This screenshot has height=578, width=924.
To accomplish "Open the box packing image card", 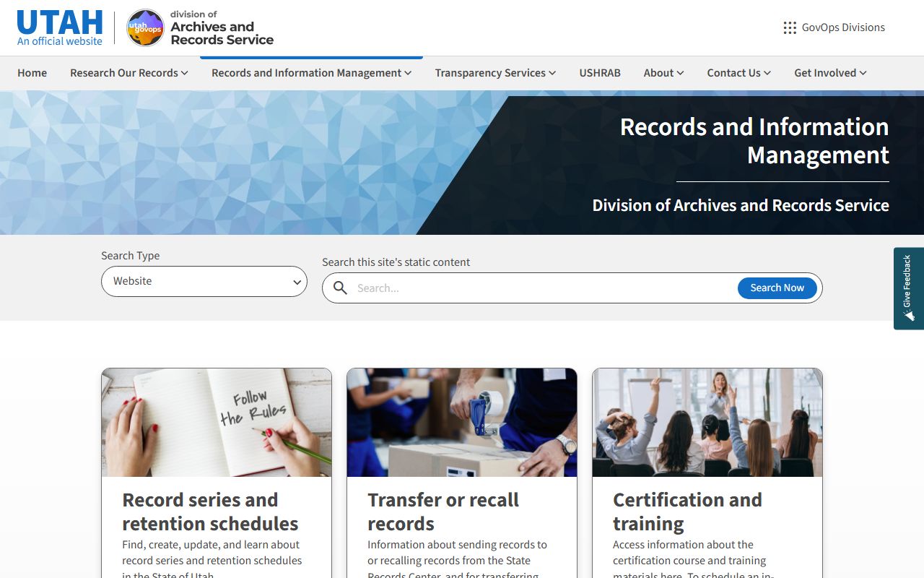I will click(462, 423).
